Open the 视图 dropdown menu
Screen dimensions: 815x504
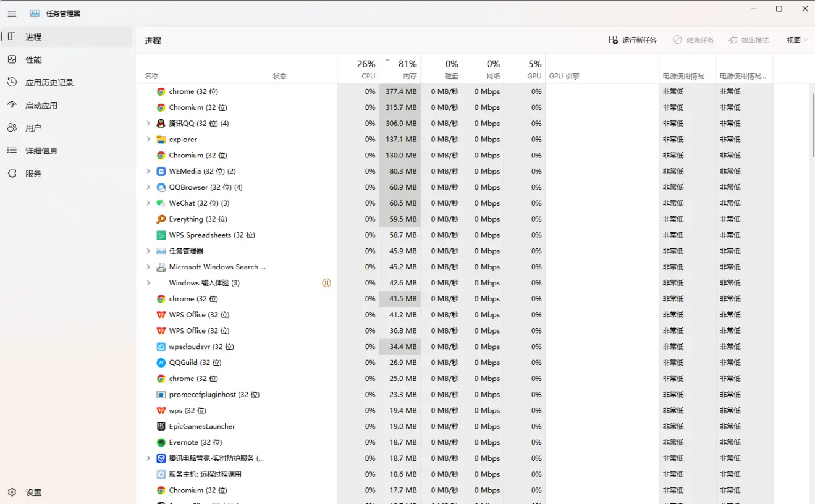(x=797, y=40)
